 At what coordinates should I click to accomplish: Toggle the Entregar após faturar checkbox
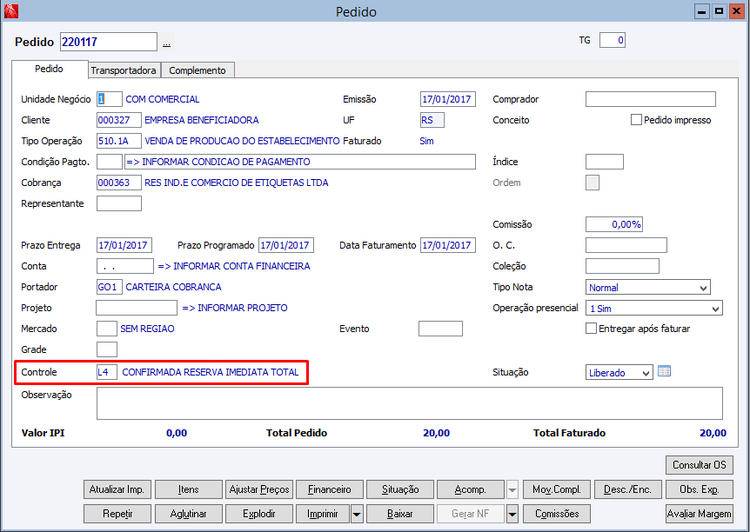(591, 328)
